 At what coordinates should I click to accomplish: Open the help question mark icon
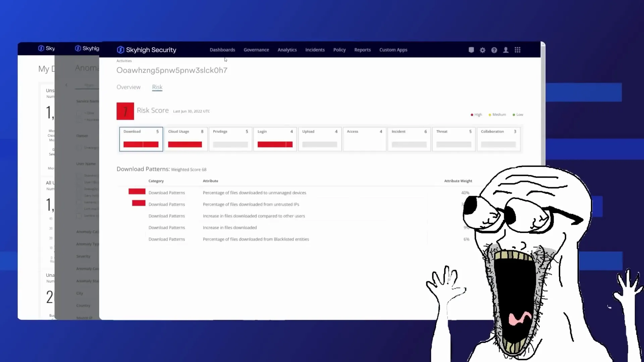[494, 50]
